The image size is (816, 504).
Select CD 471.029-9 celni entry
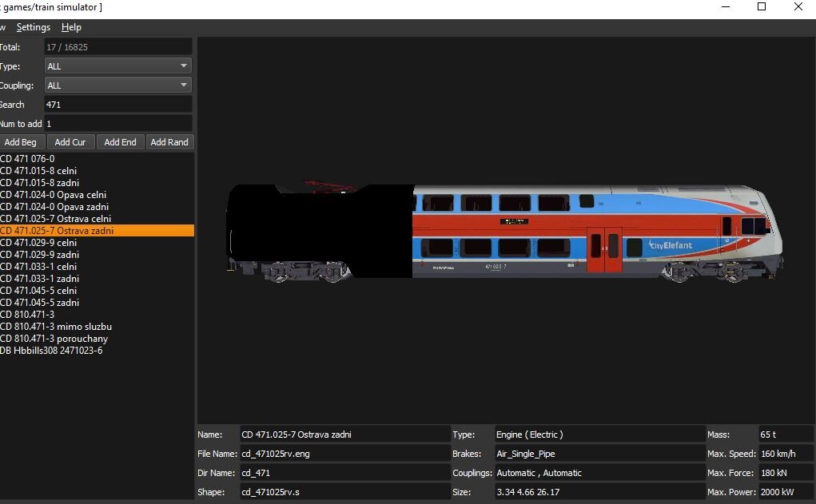pyautogui.click(x=97, y=242)
